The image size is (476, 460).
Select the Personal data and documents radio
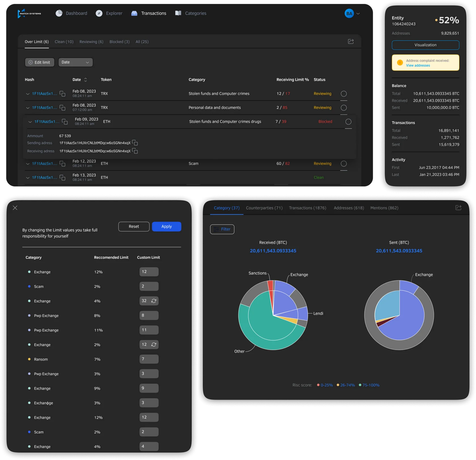(x=343, y=108)
